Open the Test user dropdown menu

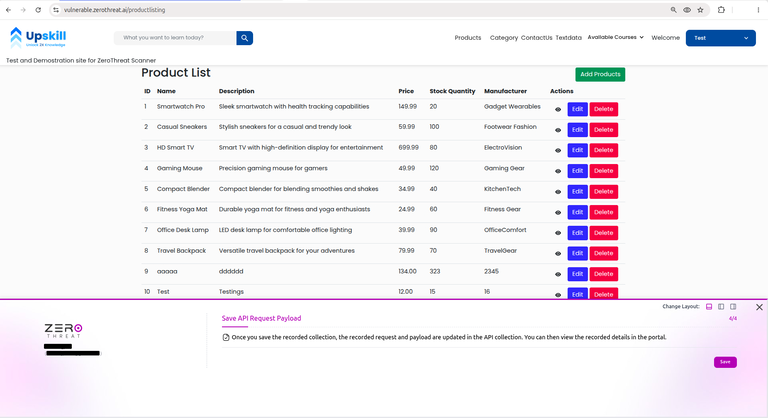[720, 38]
